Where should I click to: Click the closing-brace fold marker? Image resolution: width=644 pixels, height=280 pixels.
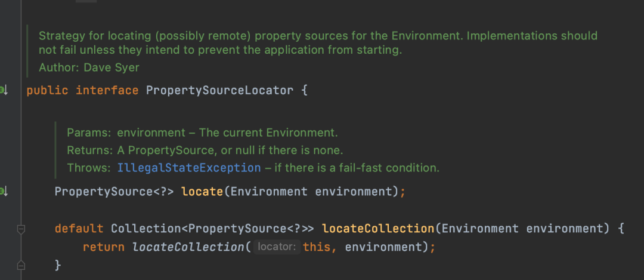pos(21,264)
